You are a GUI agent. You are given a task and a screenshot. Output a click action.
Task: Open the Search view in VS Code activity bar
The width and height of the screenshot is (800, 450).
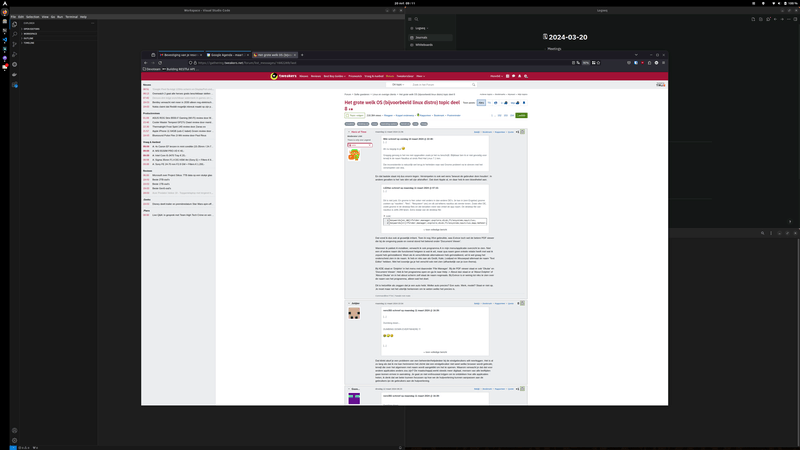[14, 34]
